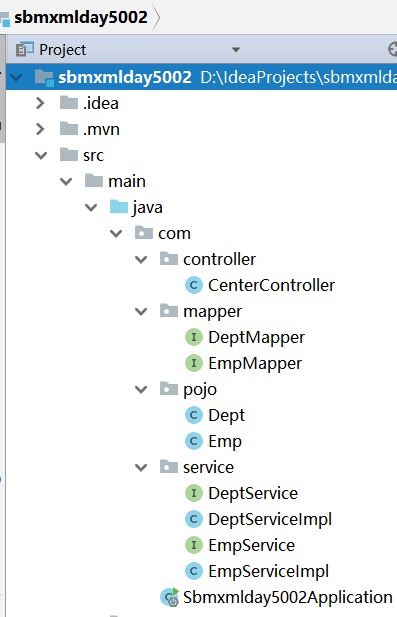The image size is (397, 617).
Task: Click sbmxmlday5002 breadcrumb in navigation bar
Action: point(81,17)
